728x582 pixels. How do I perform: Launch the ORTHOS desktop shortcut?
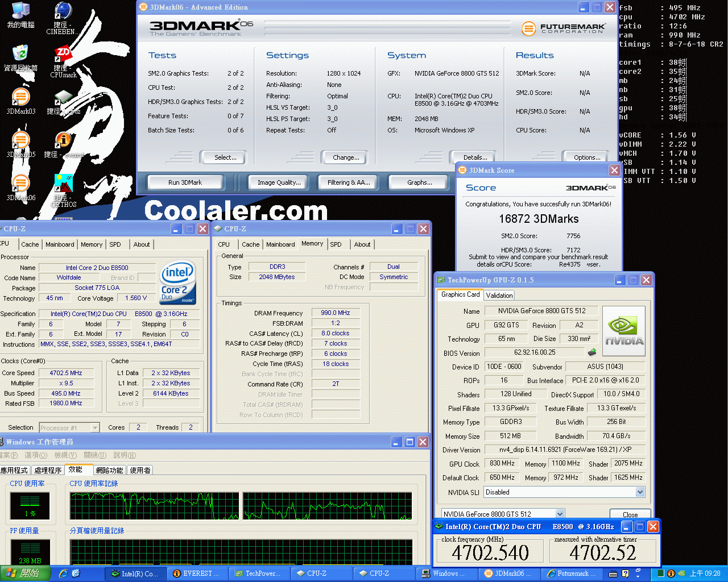(63, 190)
